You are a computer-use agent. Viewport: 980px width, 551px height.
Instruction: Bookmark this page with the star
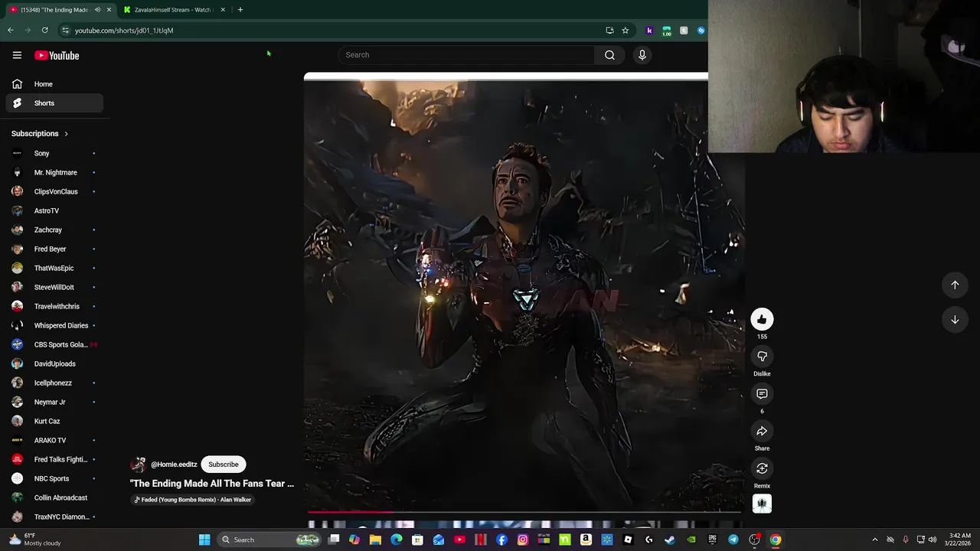point(625,31)
